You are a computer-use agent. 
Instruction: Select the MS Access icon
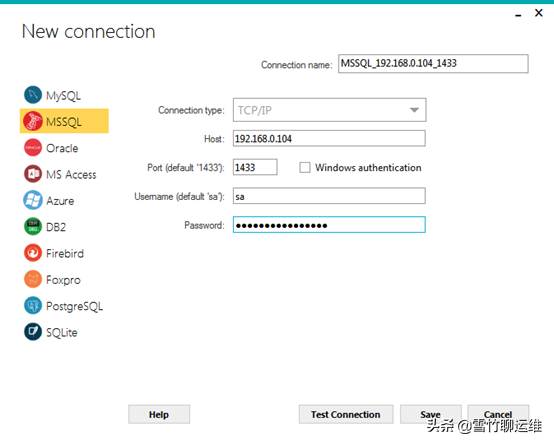(x=33, y=174)
